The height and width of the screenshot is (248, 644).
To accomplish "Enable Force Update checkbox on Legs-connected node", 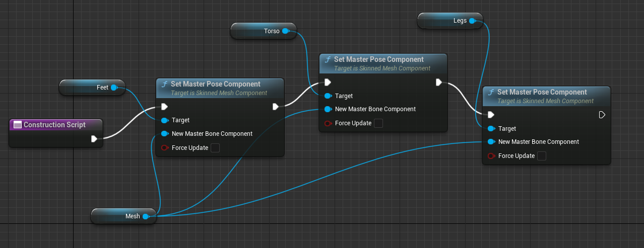I will pyautogui.click(x=542, y=156).
